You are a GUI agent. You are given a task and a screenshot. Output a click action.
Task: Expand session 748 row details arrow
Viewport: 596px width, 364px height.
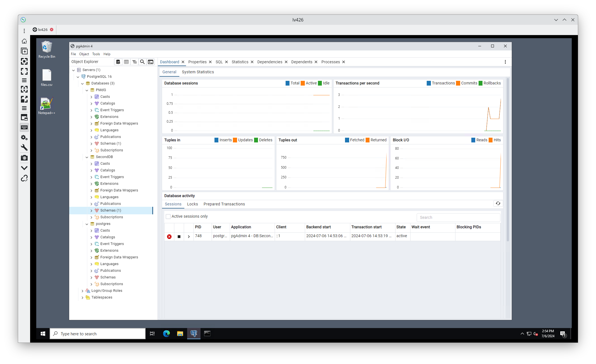[x=189, y=236]
